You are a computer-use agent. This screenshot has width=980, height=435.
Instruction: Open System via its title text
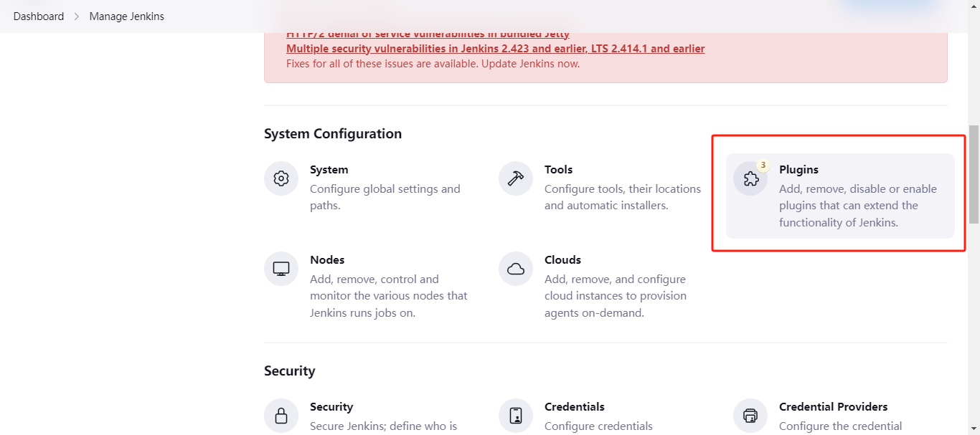coord(329,170)
